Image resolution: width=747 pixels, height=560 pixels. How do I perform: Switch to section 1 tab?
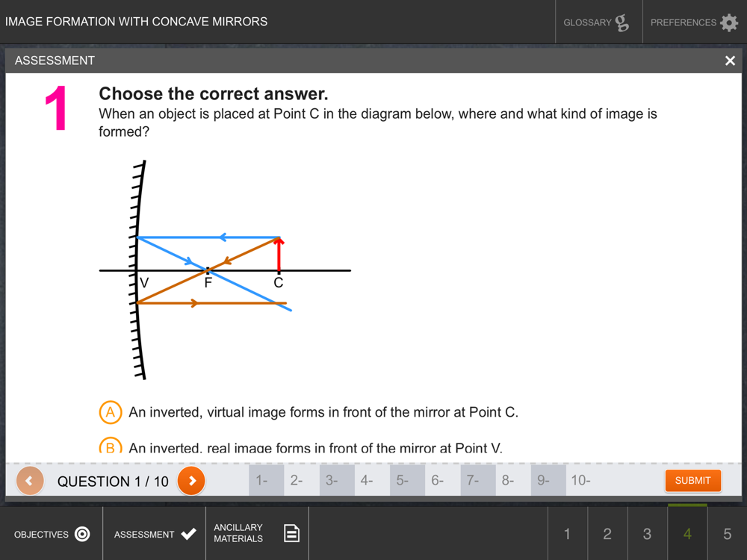pyautogui.click(x=568, y=533)
